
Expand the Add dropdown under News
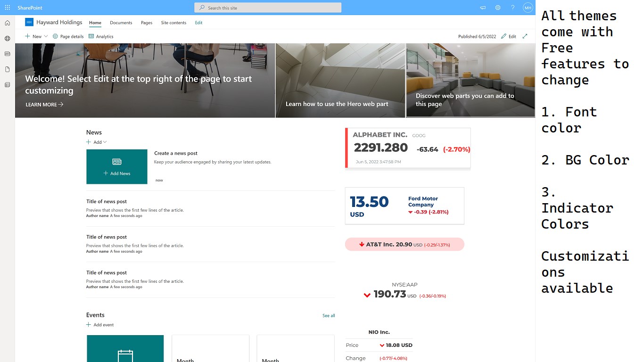click(x=97, y=142)
